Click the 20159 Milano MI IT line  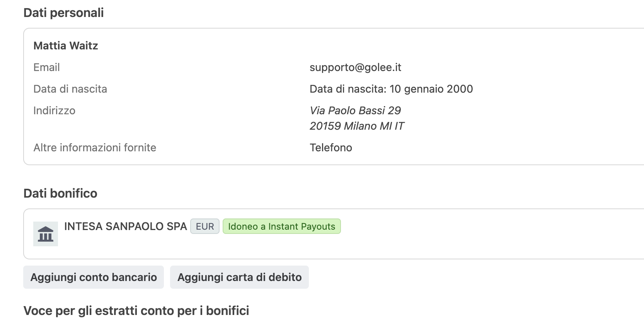[x=356, y=126]
